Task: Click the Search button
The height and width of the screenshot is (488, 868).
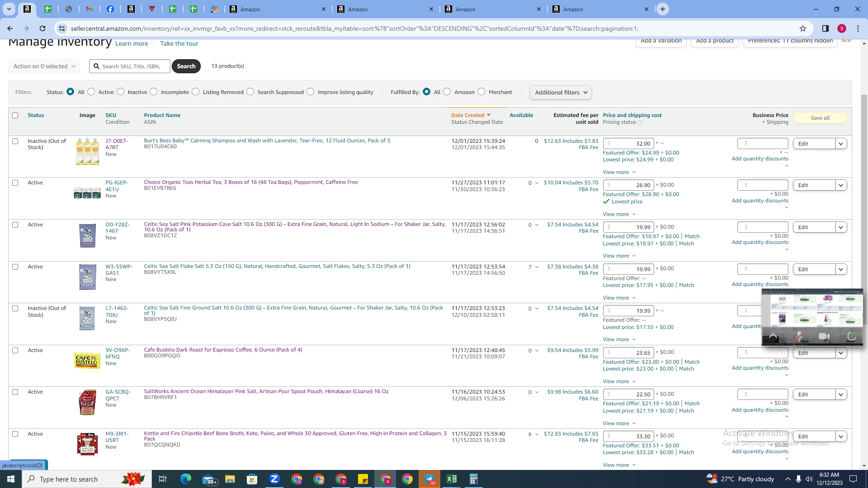Action: [x=186, y=66]
